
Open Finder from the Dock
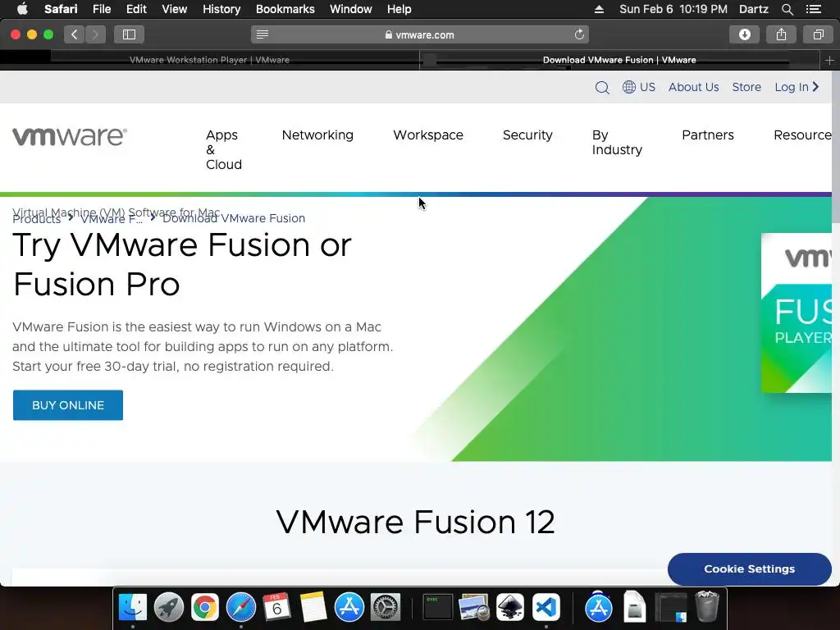click(x=132, y=608)
